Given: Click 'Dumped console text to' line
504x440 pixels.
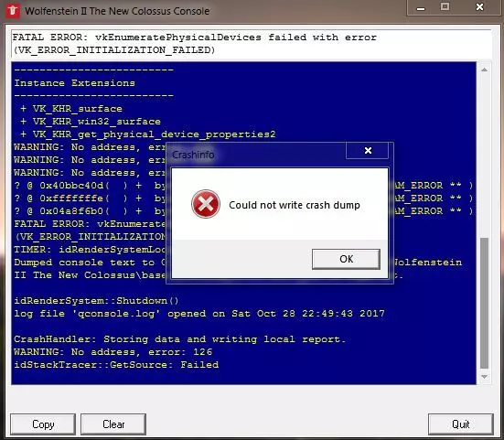Looking at the screenshot, I should click(90, 263).
